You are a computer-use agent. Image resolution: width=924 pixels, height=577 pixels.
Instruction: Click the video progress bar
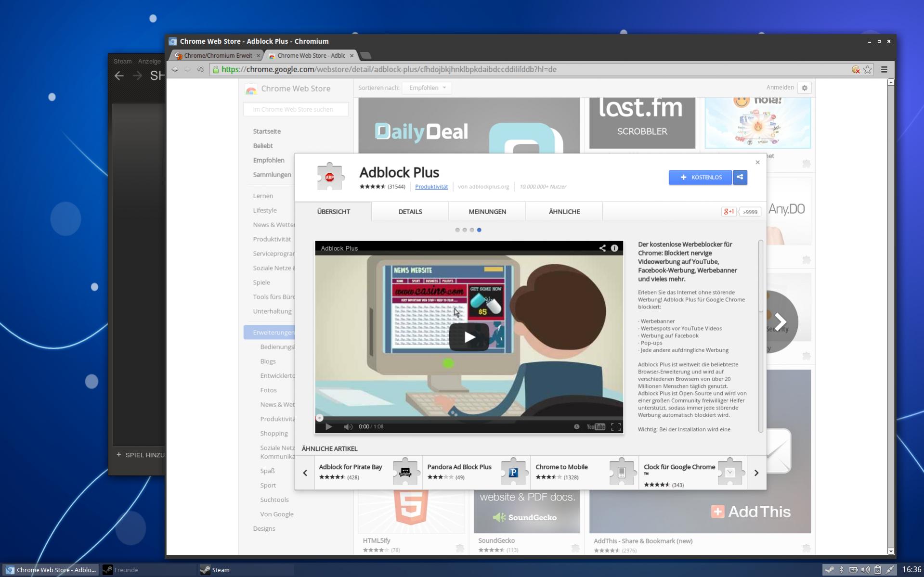(x=469, y=418)
